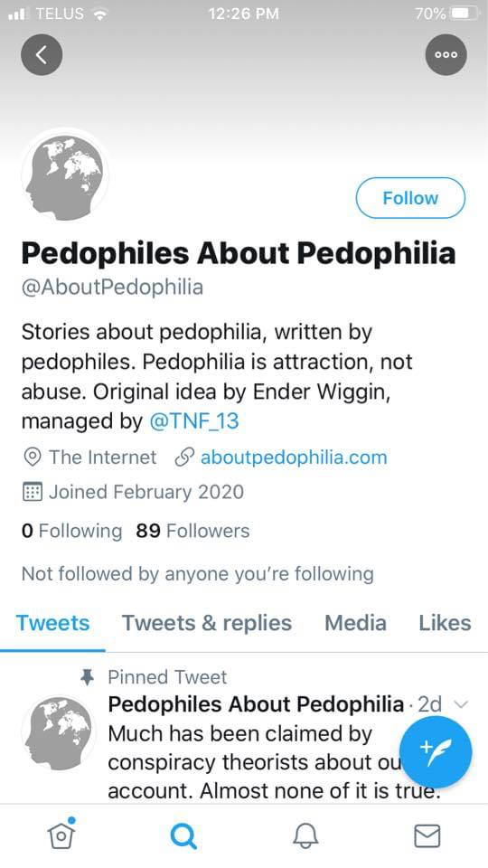View the 0 Following list
This screenshot has height=868, width=488.
71,531
